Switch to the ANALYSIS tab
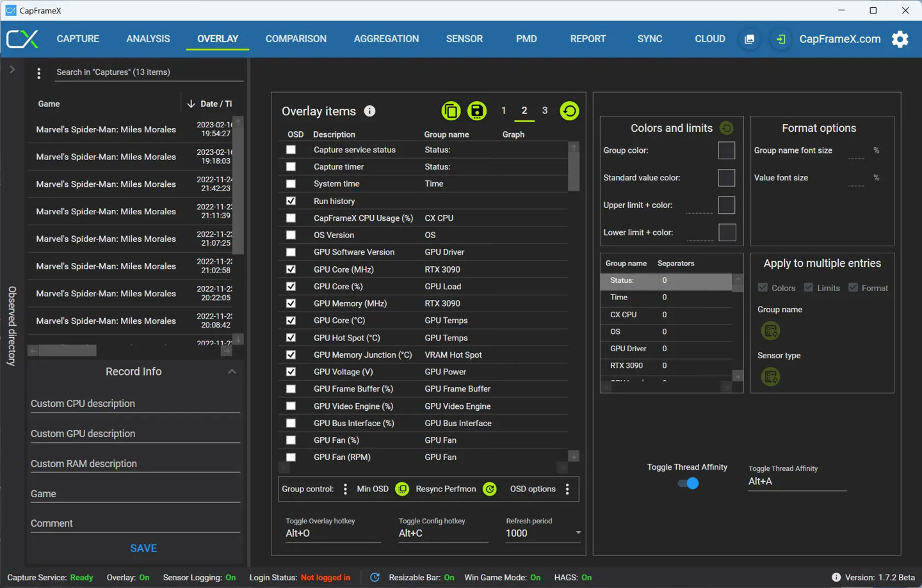The width and height of the screenshot is (922, 588). [x=148, y=39]
